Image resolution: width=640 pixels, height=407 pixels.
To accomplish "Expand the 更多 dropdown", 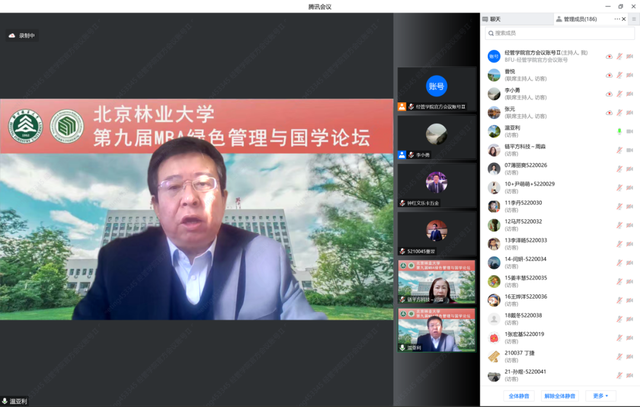I will [x=600, y=396].
